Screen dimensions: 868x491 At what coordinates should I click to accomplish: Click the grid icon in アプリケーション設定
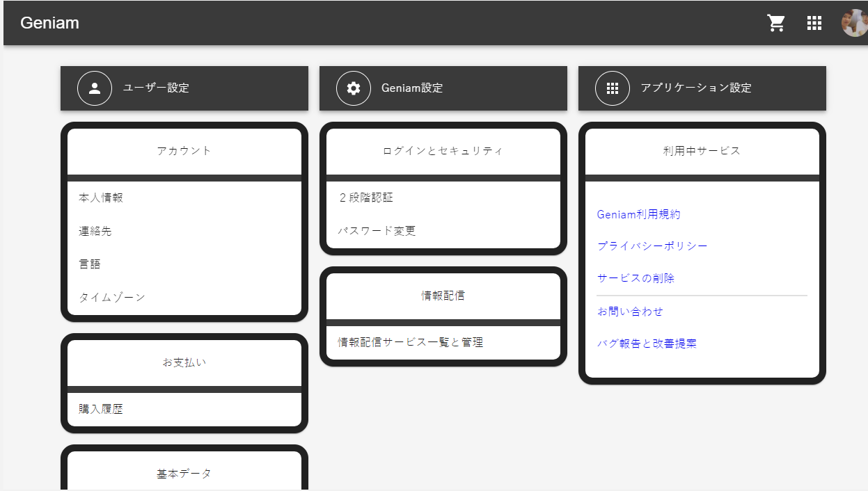[x=613, y=88]
